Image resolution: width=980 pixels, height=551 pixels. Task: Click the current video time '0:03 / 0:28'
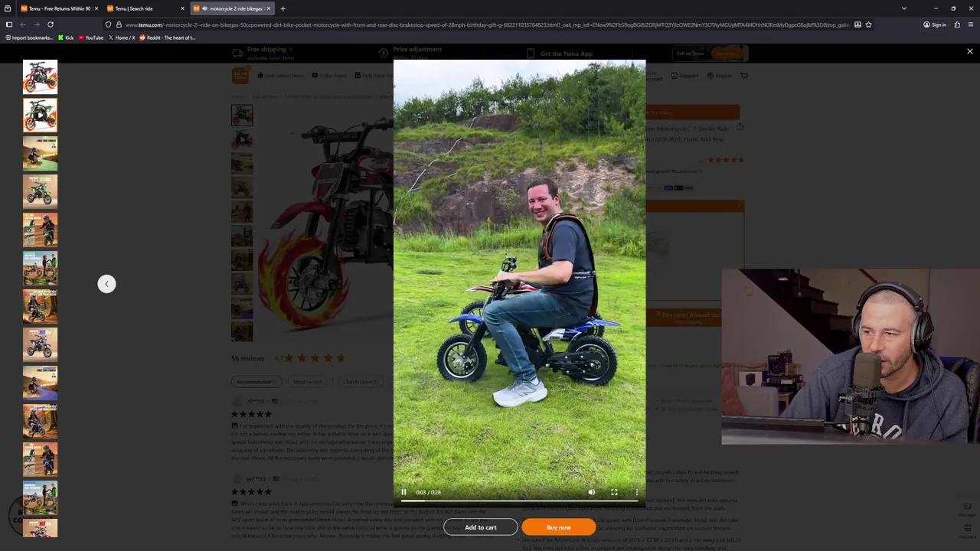(x=429, y=492)
